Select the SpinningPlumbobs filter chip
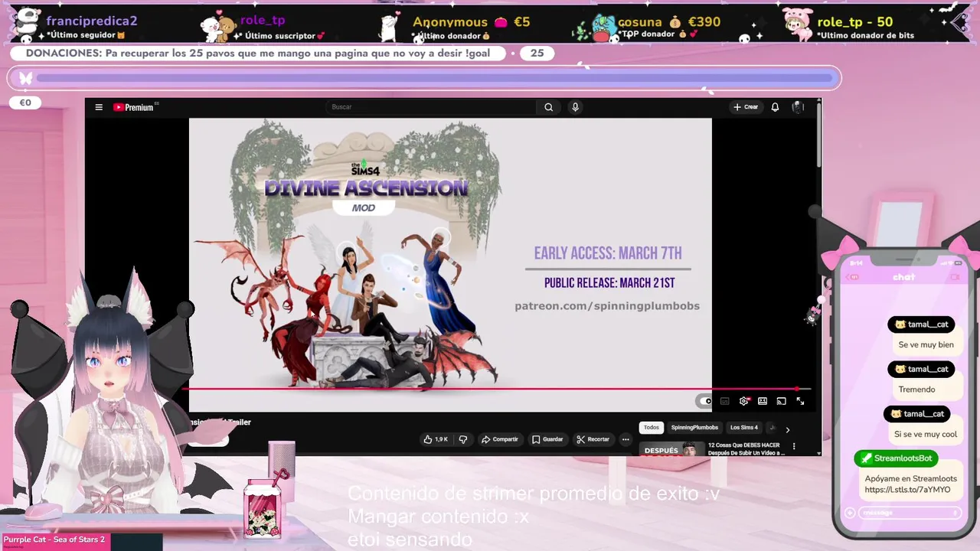Viewport: 980px width, 551px height. pyautogui.click(x=694, y=428)
